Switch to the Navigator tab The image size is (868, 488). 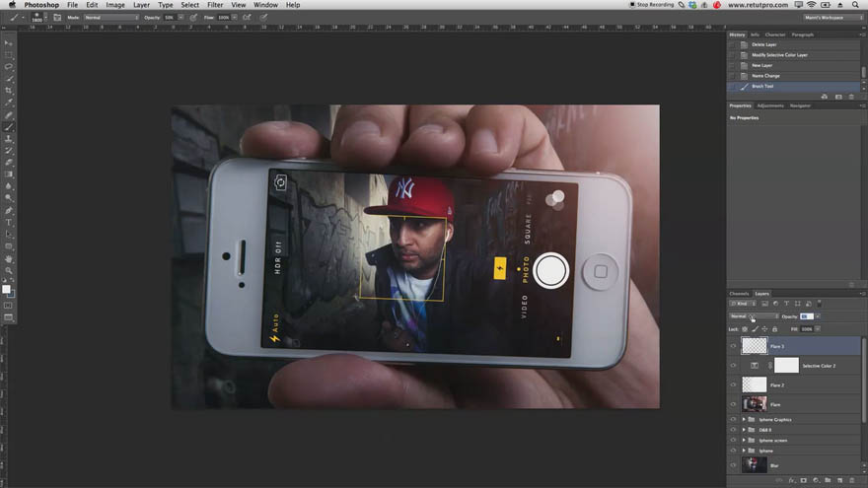click(x=800, y=105)
